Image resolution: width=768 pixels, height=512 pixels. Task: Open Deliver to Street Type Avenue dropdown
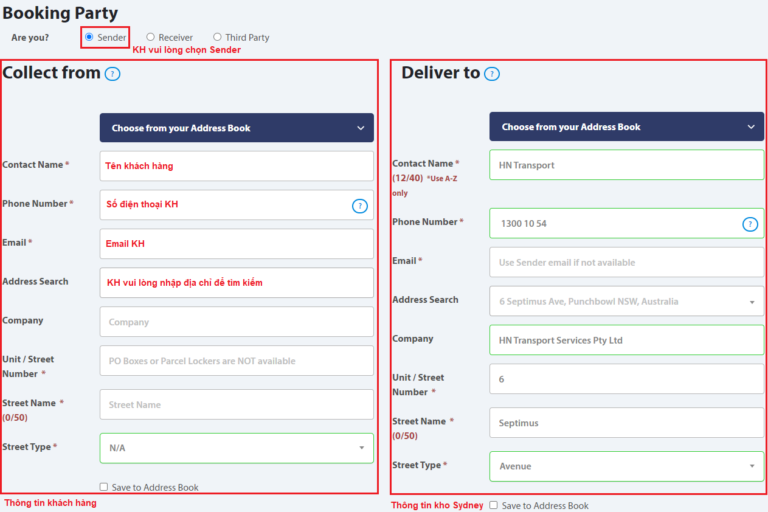626,466
